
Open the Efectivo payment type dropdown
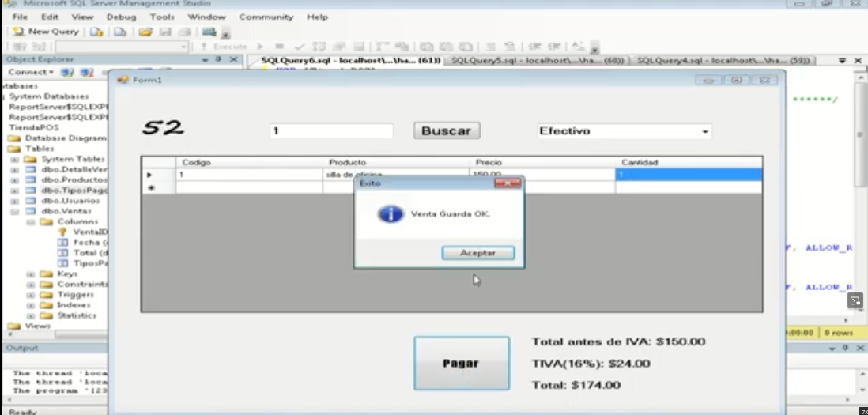(x=704, y=132)
